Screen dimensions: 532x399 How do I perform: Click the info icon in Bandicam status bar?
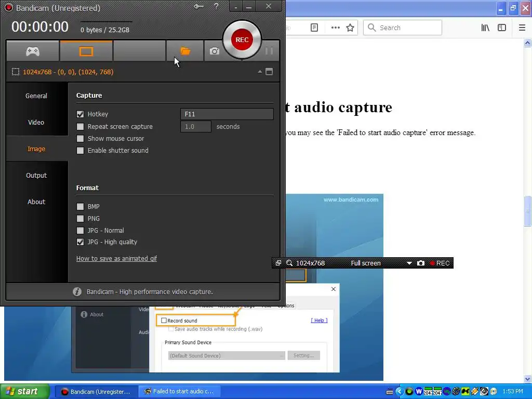[x=77, y=292]
